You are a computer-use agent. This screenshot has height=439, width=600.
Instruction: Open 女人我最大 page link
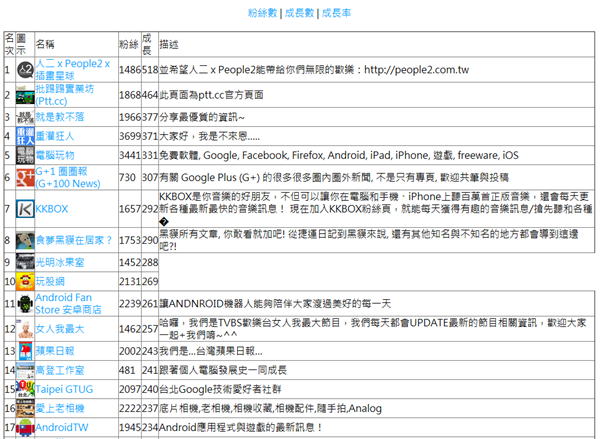pyautogui.click(x=60, y=329)
